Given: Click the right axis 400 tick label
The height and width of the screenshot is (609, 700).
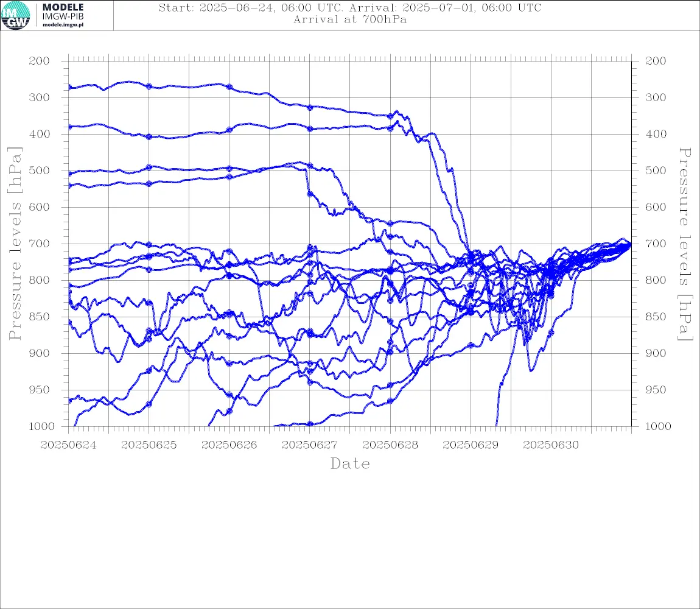Looking at the screenshot, I should tap(656, 134).
